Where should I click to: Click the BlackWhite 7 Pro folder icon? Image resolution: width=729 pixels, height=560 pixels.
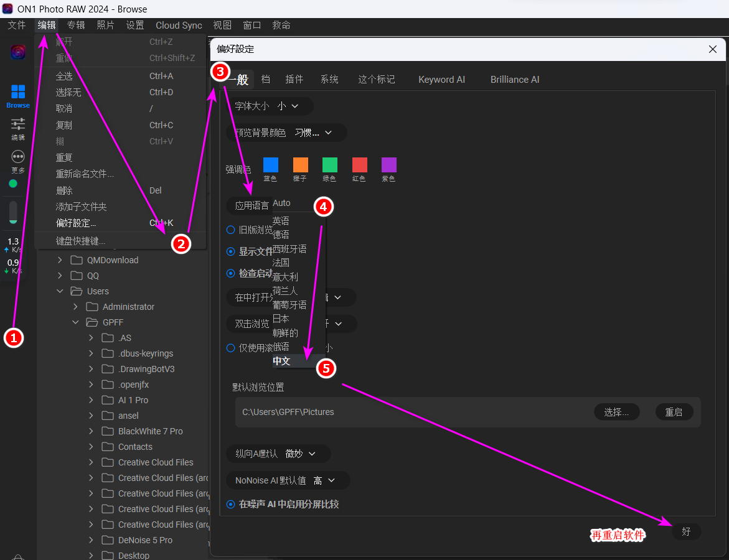coord(108,431)
